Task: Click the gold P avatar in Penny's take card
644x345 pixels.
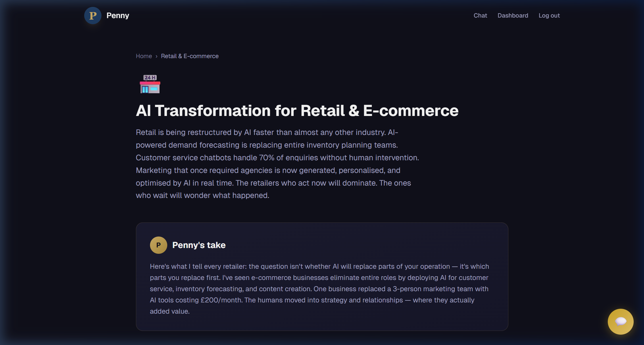Action: [158, 245]
